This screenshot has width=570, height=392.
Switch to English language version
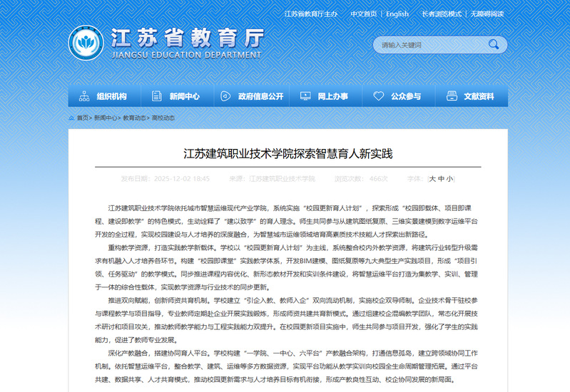point(397,14)
